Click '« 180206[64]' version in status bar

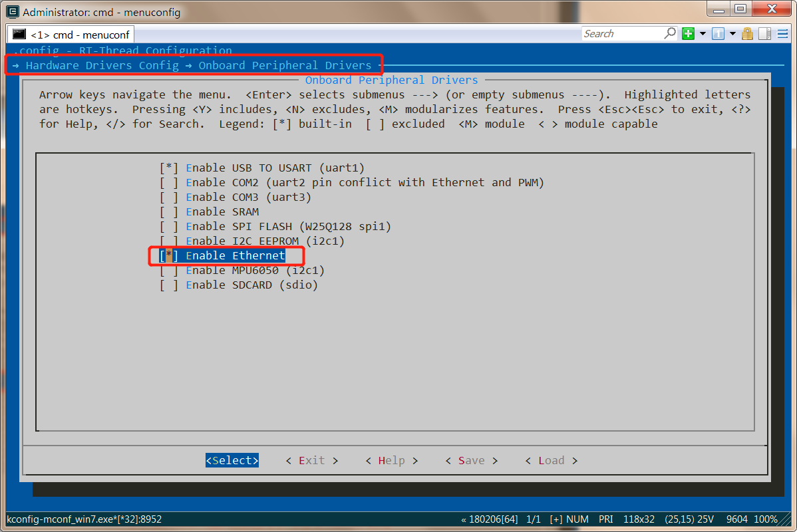pyautogui.click(x=490, y=519)
